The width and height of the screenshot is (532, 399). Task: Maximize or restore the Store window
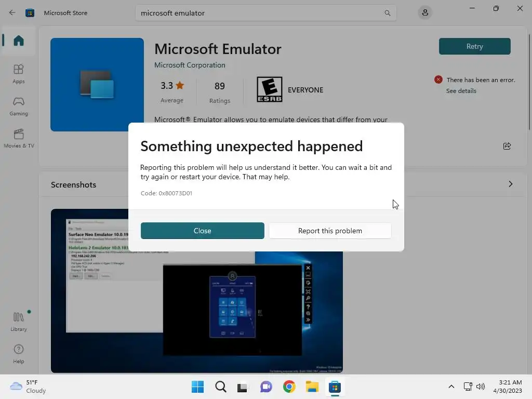click(496, 8)
